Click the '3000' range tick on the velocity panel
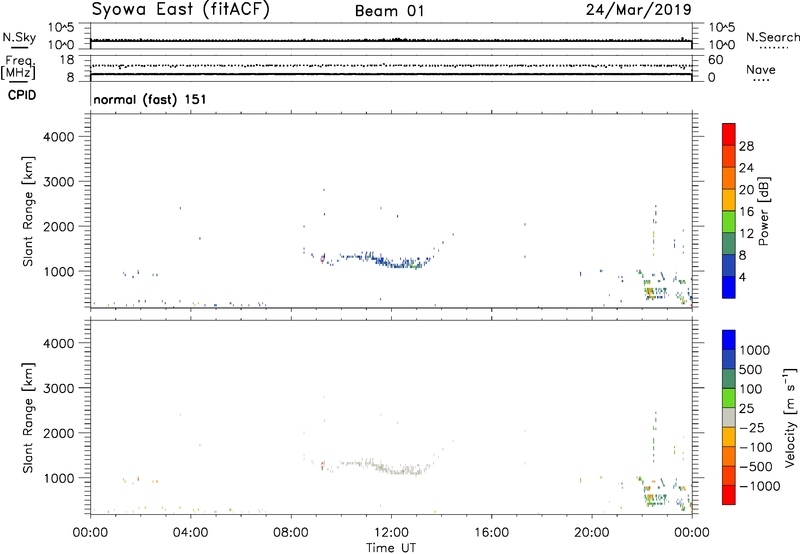Image resolution: width=800 pixels, height=554 pixels. point(59,388)
